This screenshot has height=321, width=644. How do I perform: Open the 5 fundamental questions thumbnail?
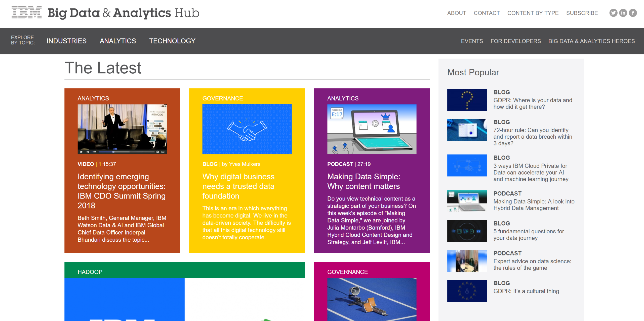(467, 231)
